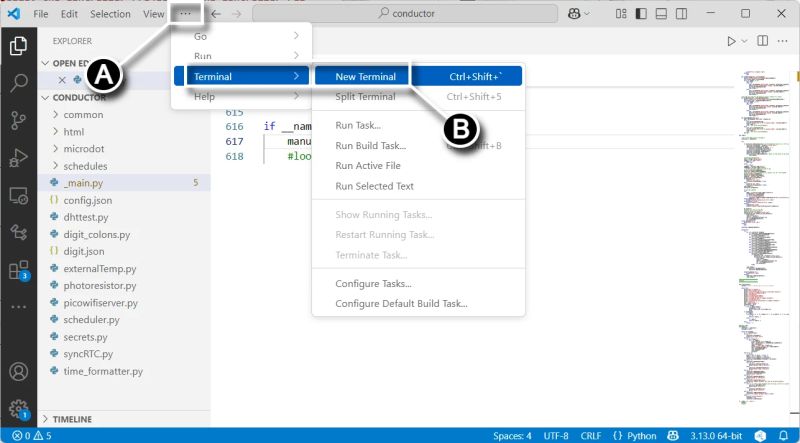Click the conductor search box
The height and width of the screenshot is (443, 800).
405,14
